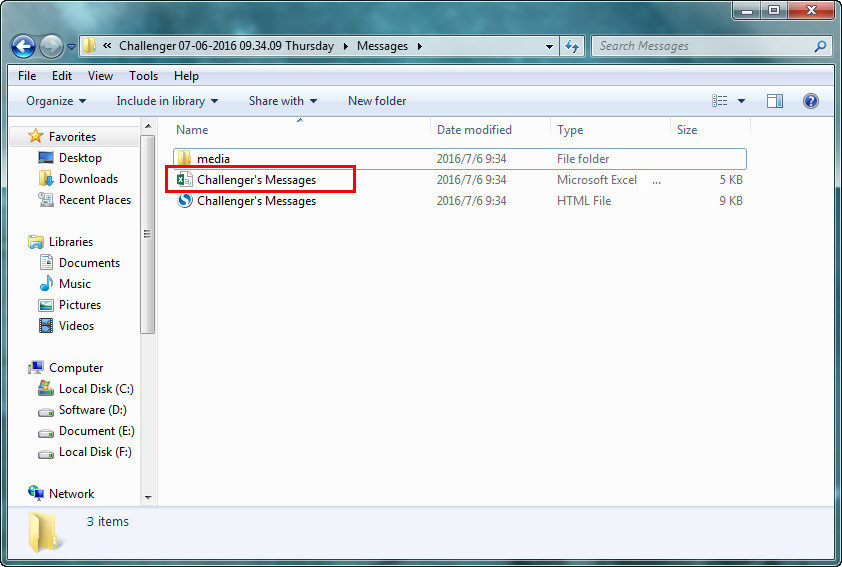The width and height of the screenshot is (842, 567).
Task: Click the Network globe icon
Action: 36,493
